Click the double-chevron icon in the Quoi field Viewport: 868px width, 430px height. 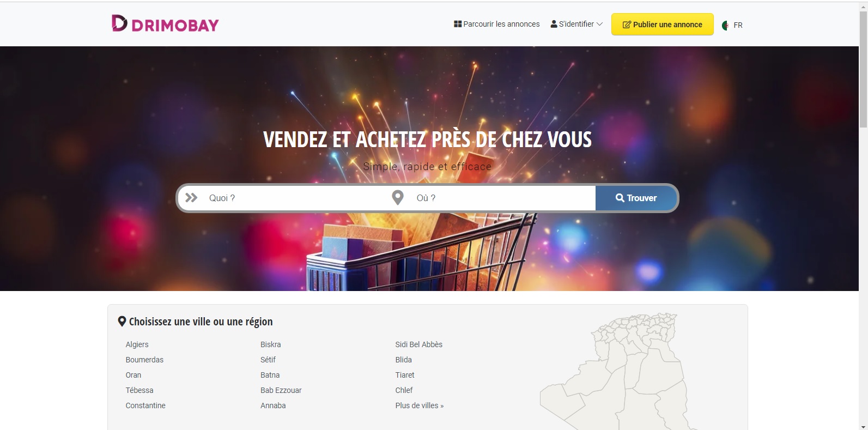[x=191, y=198]
